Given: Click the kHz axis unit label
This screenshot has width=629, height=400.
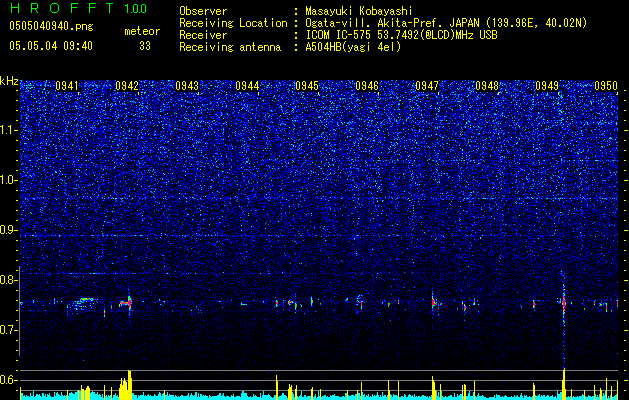Looking at the screenshot, I should 9,81.
